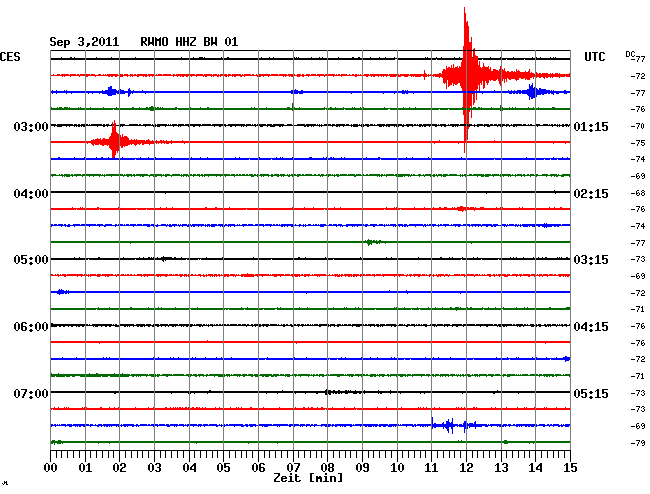Select the "04:15" UTC time label
Viewport: 650px width, 494px height.
click(591, 327)
